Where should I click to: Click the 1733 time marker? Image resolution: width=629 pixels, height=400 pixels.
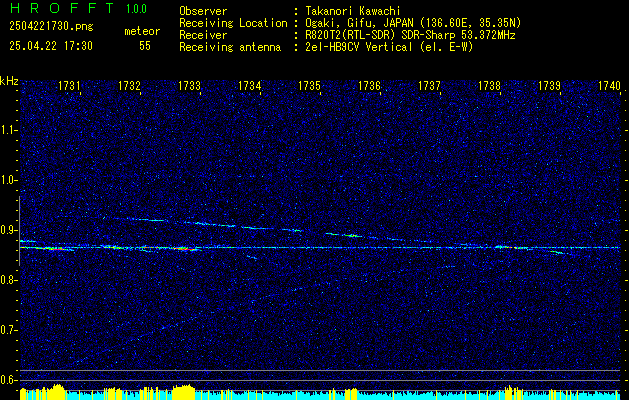click(189, 85)
